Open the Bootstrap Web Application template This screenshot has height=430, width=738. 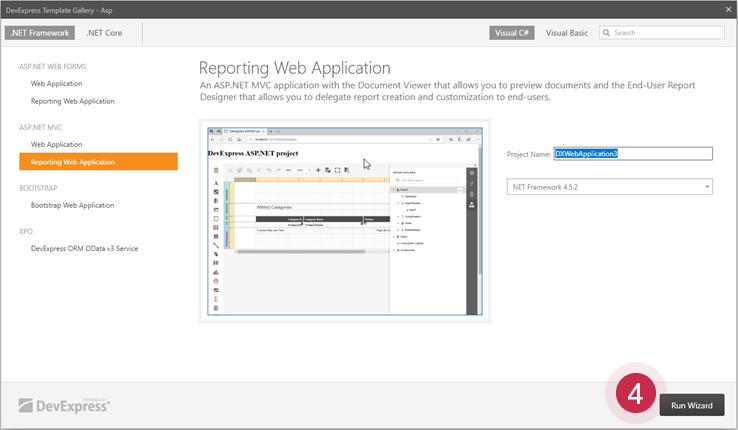[x=72, y=205]
